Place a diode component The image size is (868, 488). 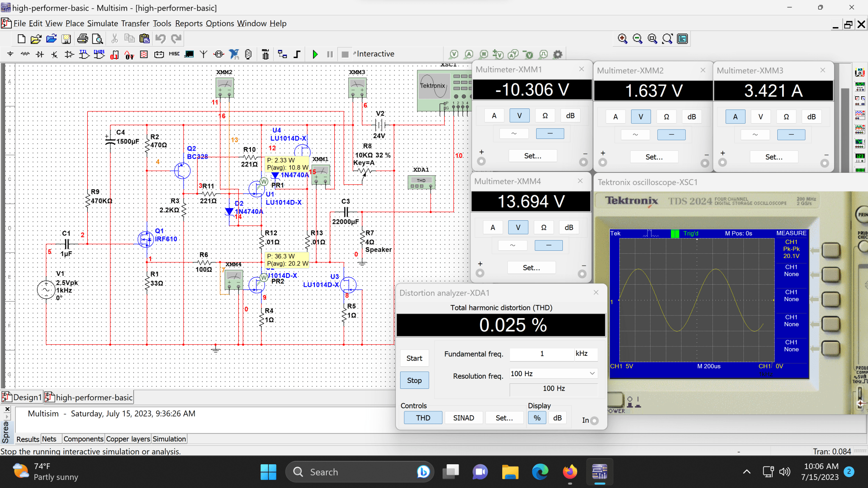coord(40,54)
